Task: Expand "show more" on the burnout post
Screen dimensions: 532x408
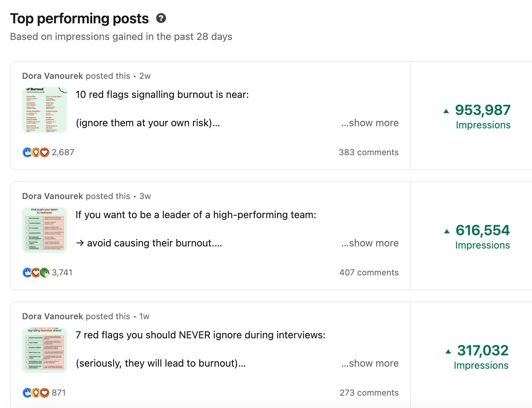Action: click(370, 123)
